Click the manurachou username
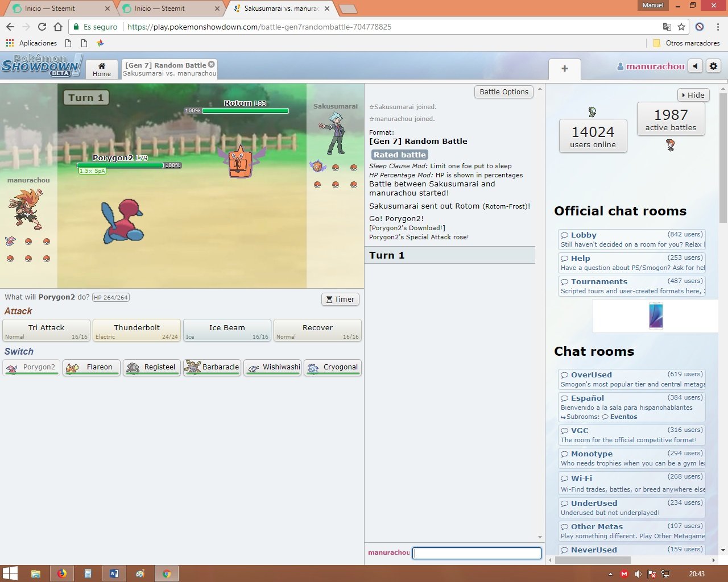The width and height of the screenshot is (728, 582). (651, 66)
